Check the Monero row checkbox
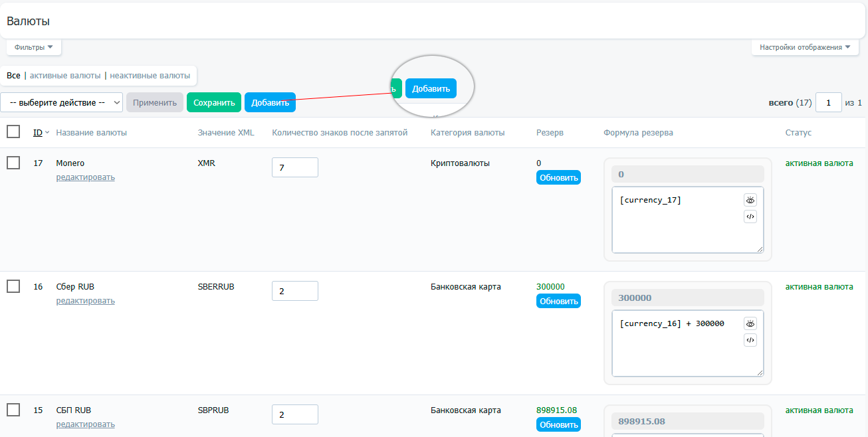868x437 pixels. (x=13, y=163)
